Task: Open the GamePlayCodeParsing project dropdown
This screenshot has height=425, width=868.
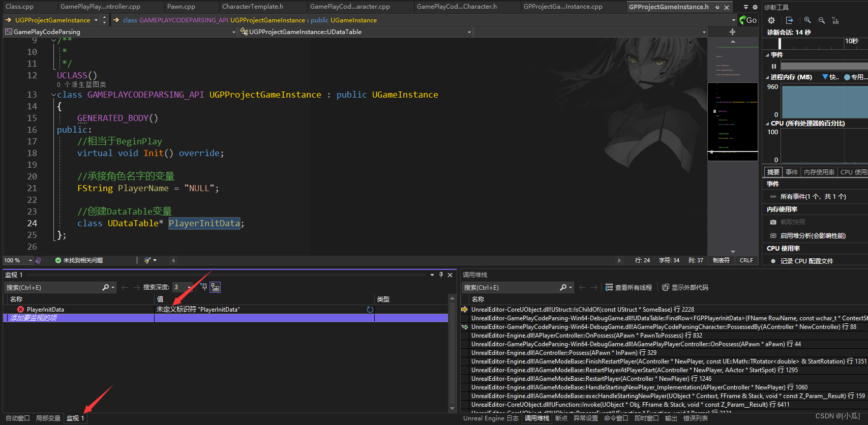Action: pos(234,32)
